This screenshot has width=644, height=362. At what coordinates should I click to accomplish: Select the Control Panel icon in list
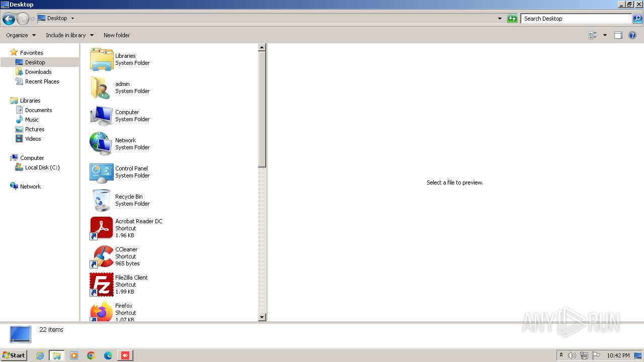coord(102,172)
